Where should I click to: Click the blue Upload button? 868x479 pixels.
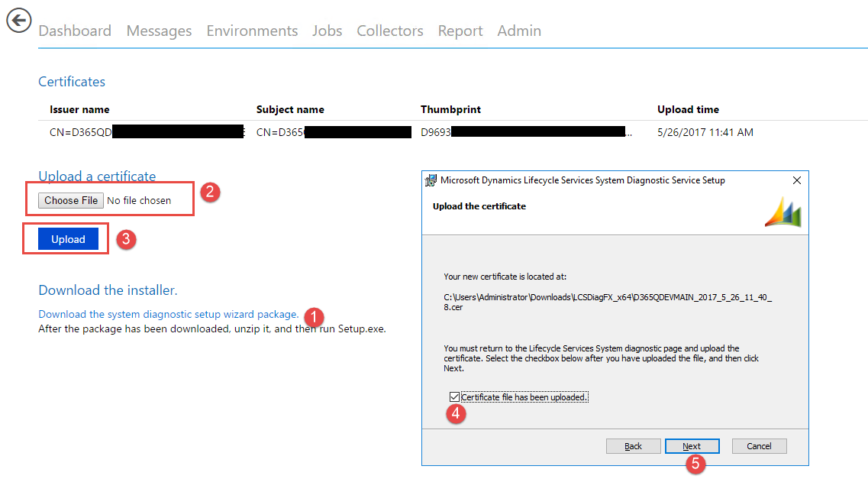coord(68,239)
